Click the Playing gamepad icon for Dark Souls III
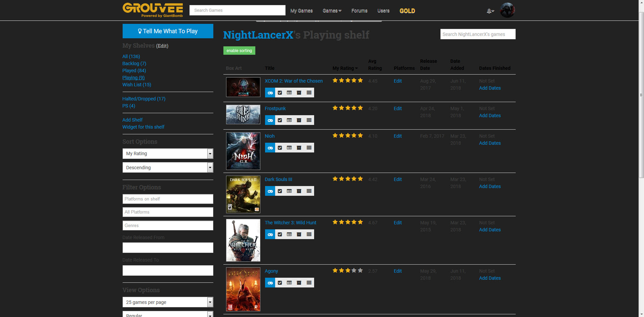Screen dimensions: 644x317 click(270, 191)
